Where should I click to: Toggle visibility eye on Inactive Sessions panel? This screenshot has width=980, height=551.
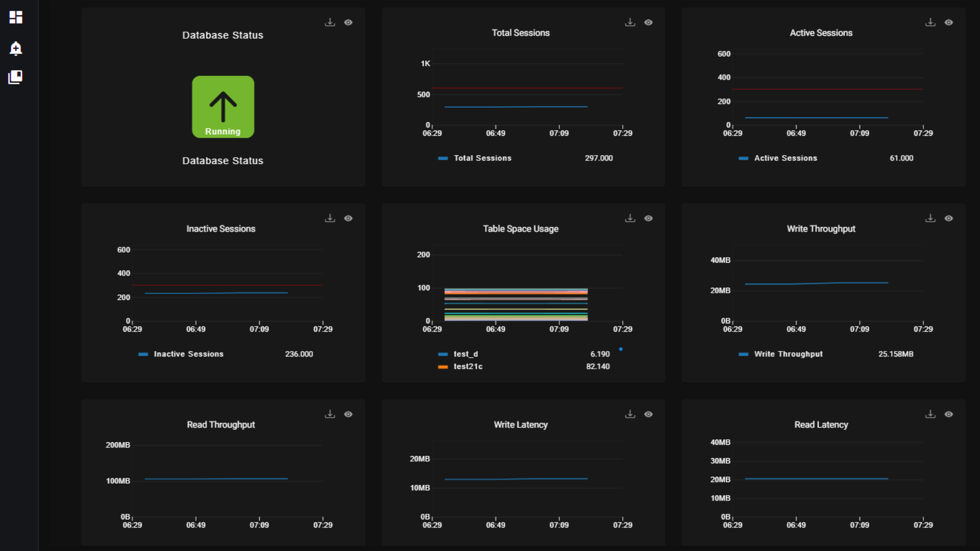tap(348, 218)
